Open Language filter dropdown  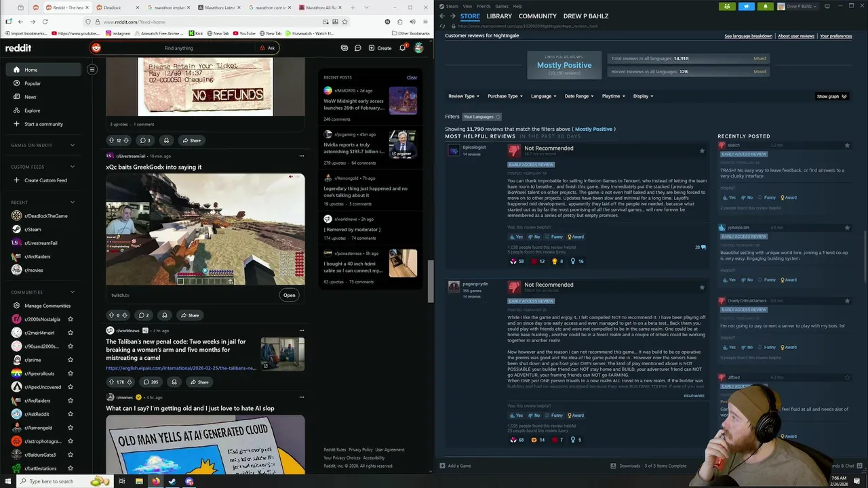(543, 96)
